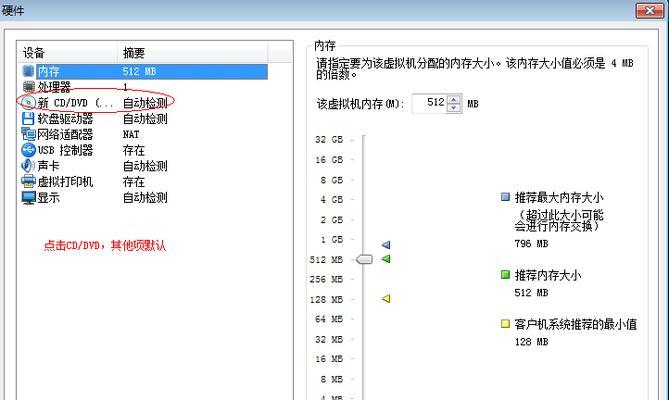Decrease memory with the down spinner arrow

point(454,108)
